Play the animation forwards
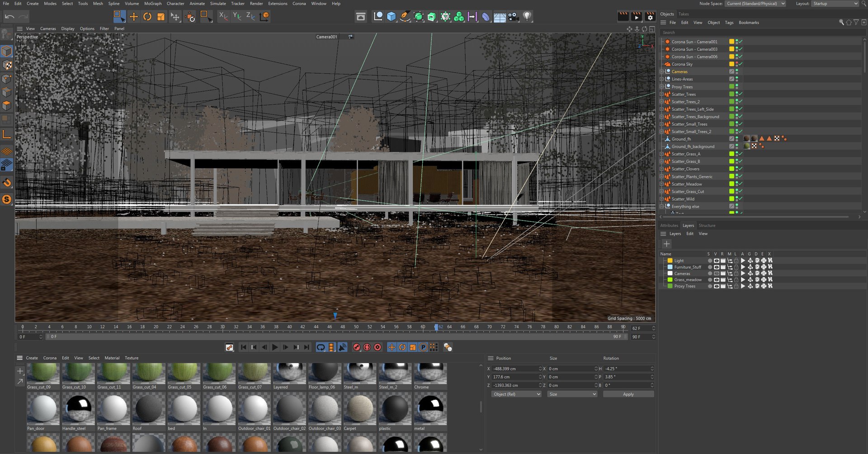The width and height of the screenshot is (868, 454). point(275,347)
